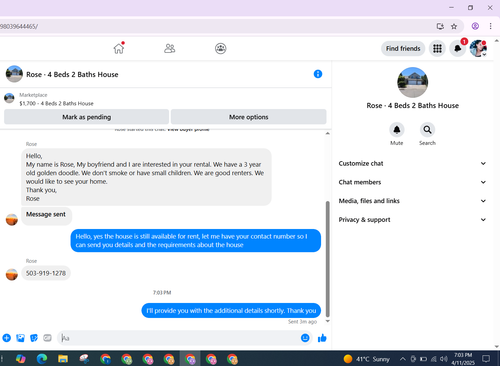Toggle the conversation information panel icon
The height and width of the screenshot is (366, 500).
pos(318,74)
